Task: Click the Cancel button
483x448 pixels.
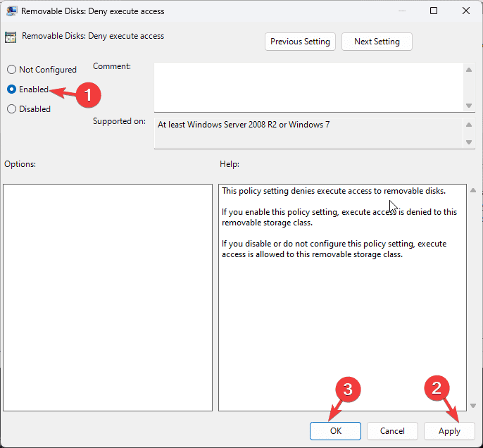Action: click(392, 431)
